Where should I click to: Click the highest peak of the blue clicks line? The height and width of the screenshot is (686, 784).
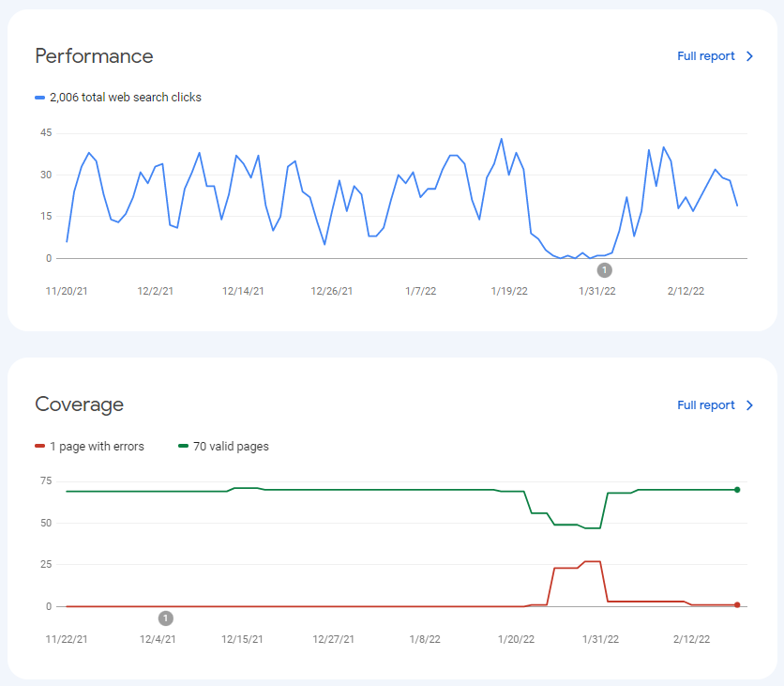coord(502,139)
